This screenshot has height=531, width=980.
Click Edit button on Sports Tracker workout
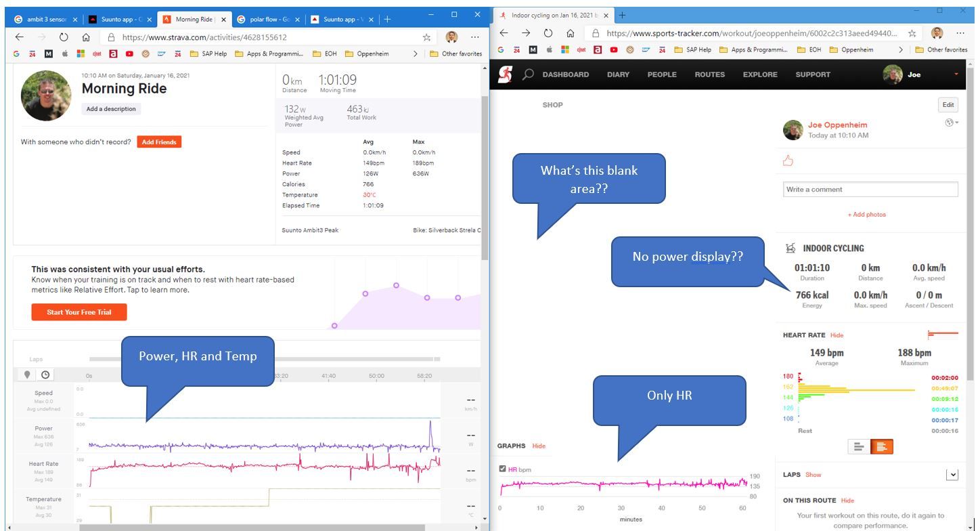pos(948,105)
